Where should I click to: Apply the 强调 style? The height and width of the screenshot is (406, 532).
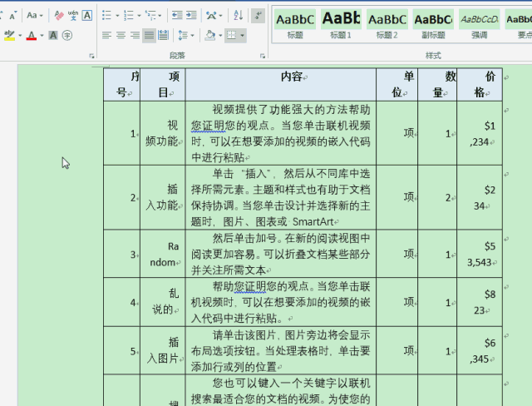(x=479, y=24)
